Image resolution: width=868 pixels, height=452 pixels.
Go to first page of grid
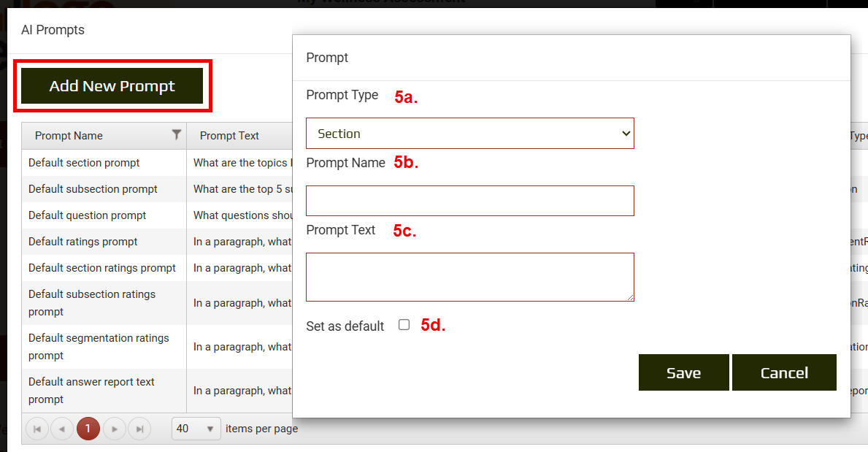pos(37,429)
